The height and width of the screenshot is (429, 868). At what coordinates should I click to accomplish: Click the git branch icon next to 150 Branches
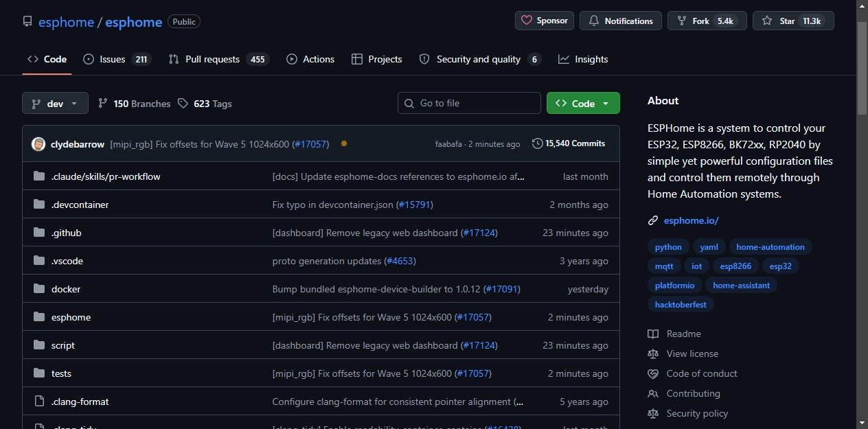(103, 103)
